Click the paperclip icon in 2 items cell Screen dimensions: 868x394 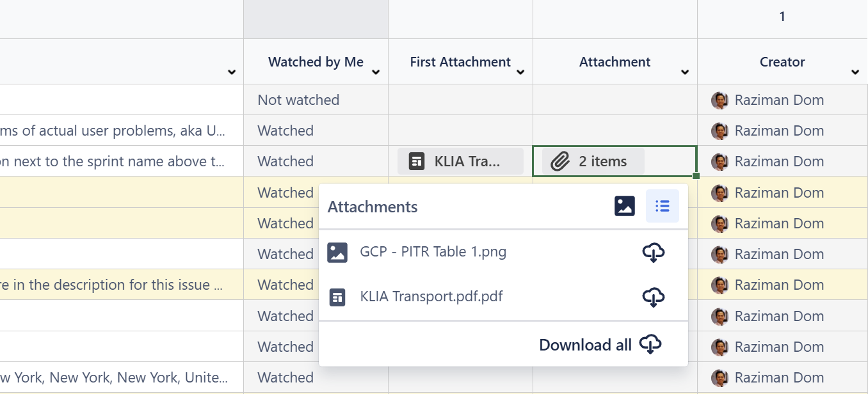point(560,162)
